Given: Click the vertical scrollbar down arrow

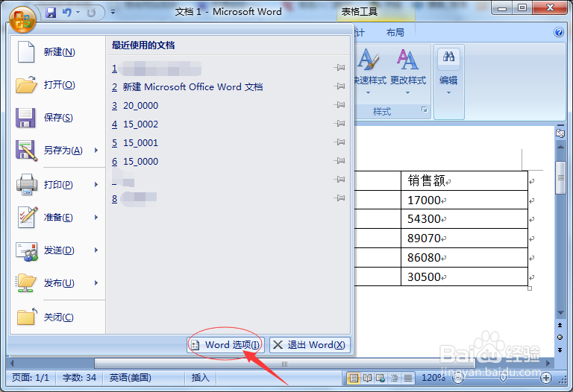Looking at the screenshot, I should click(560, 313).
